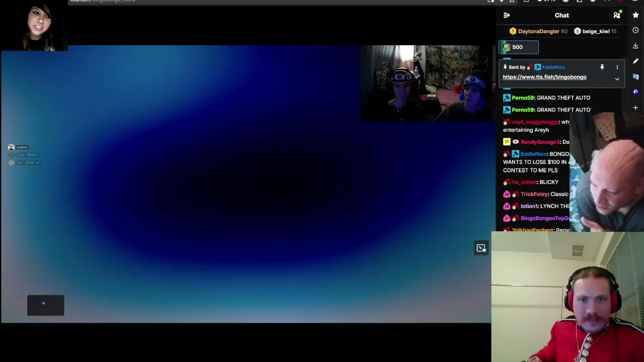Viewport: 644px width, 362px height.
Task: Click the 500 gift badge
Action: click(518, 47)
